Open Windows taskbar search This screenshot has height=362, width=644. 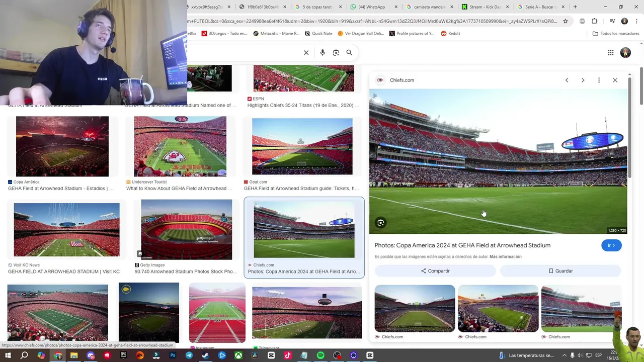[24, 355]
